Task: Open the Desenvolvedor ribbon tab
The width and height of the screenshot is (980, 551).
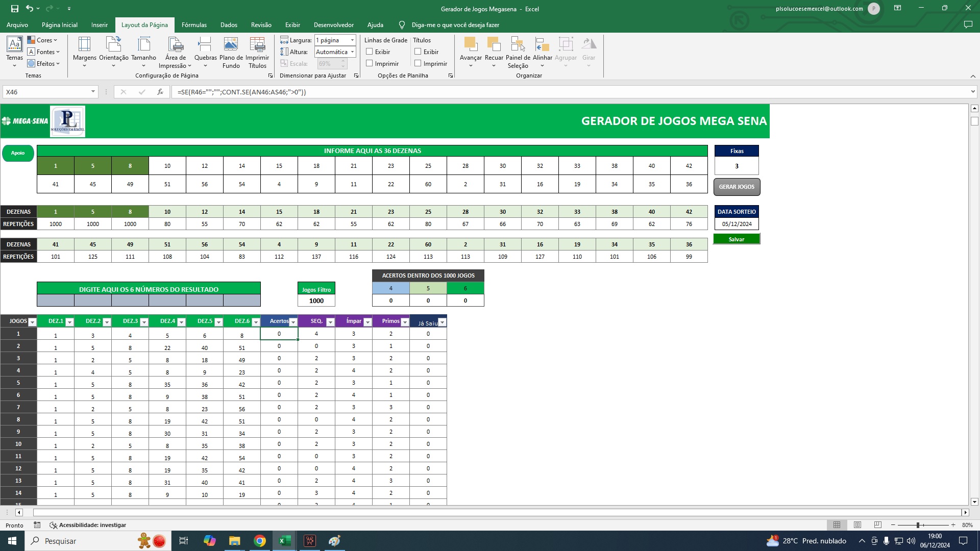Action: (x=333, y=24)
